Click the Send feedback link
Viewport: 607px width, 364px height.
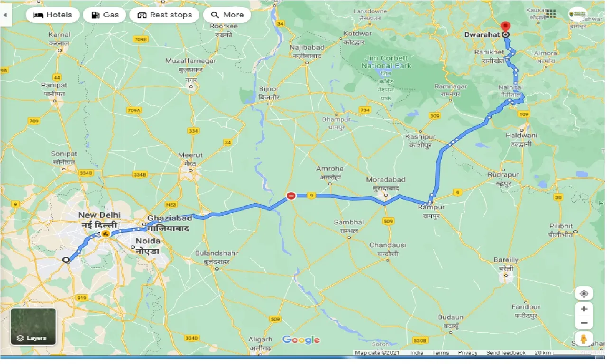point(506,353)
